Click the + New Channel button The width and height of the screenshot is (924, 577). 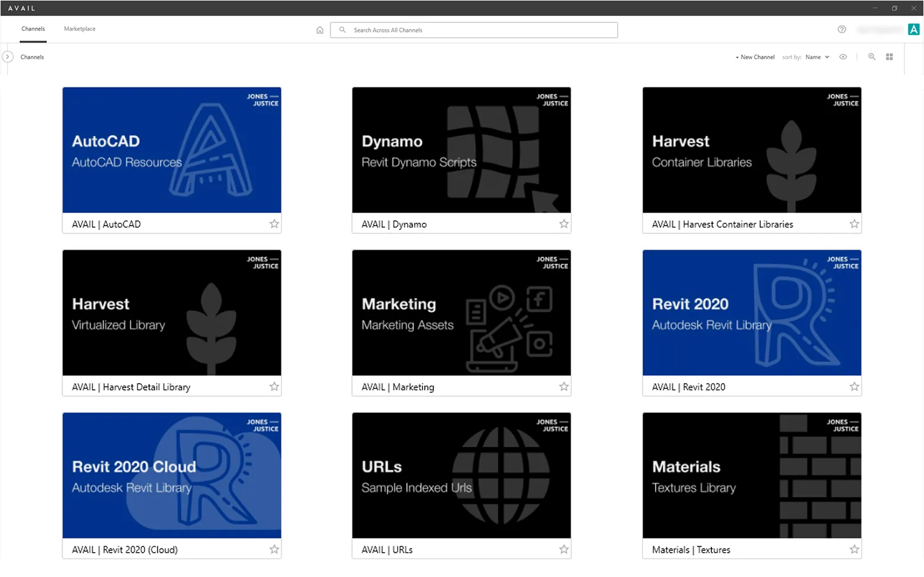[755, 57]
